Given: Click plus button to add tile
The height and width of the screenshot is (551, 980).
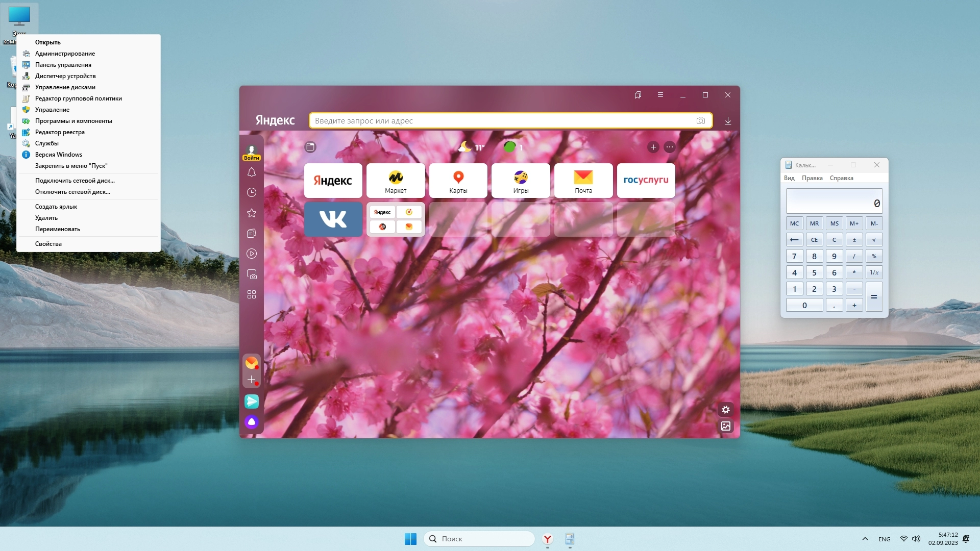Looking at the screenshot, I should pyautogui.click(x=653, y=147).
